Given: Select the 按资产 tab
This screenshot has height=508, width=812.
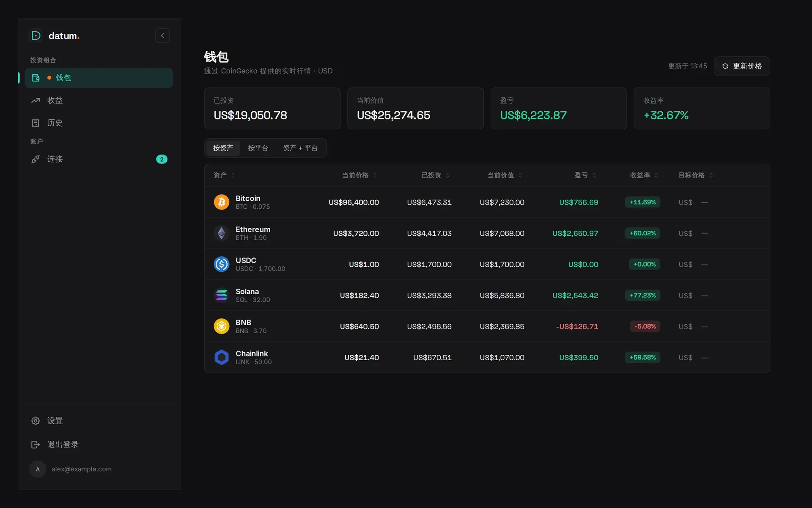Looking at the screenshot, I should point(223,148).
